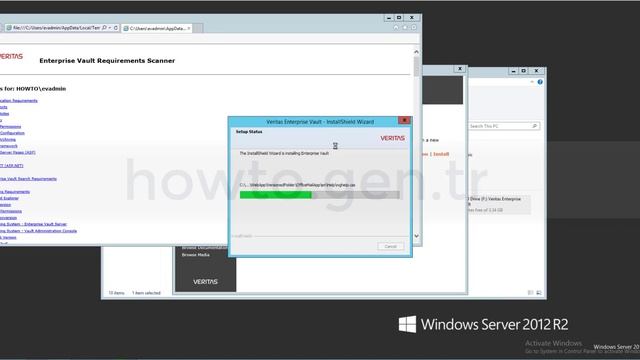Image resolution: width=640 pixels, height=360 pixels.
Task: Select the C:\Users\evadmin\AppData browser tab
Action: (157, 28)
